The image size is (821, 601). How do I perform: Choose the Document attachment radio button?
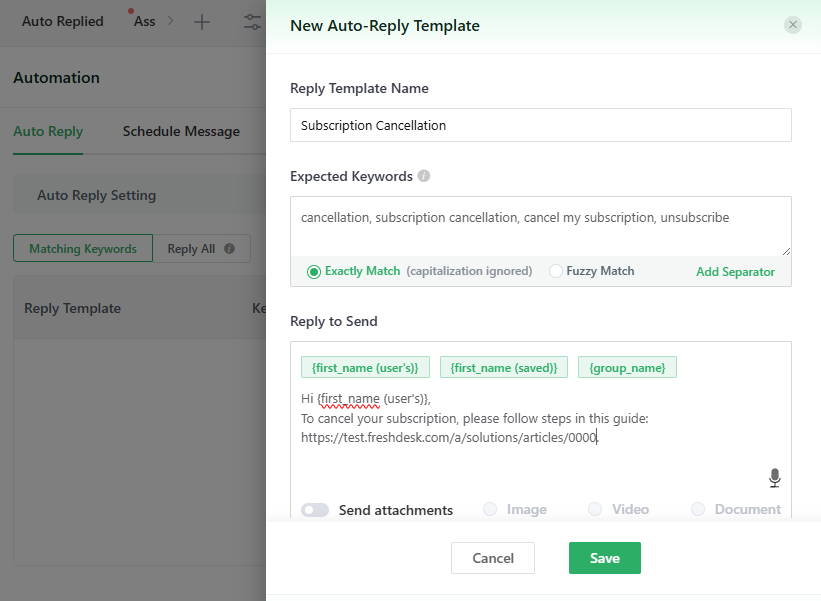698,509
